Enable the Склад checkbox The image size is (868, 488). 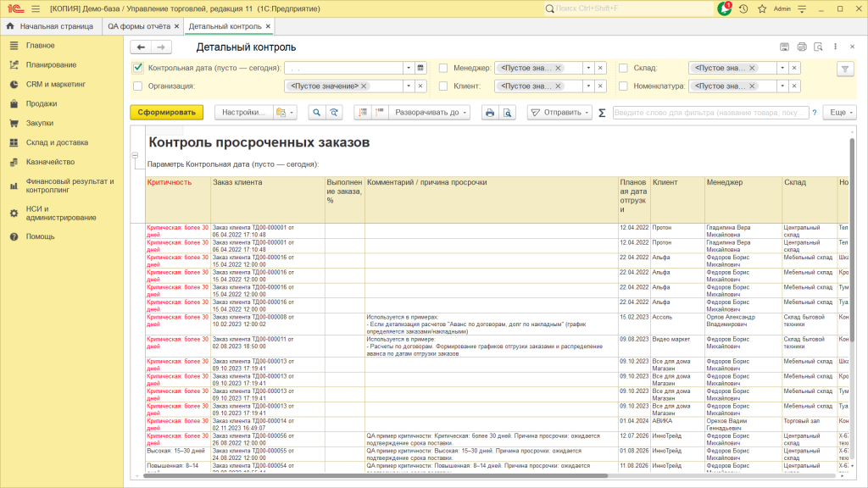tap(623, 68)
